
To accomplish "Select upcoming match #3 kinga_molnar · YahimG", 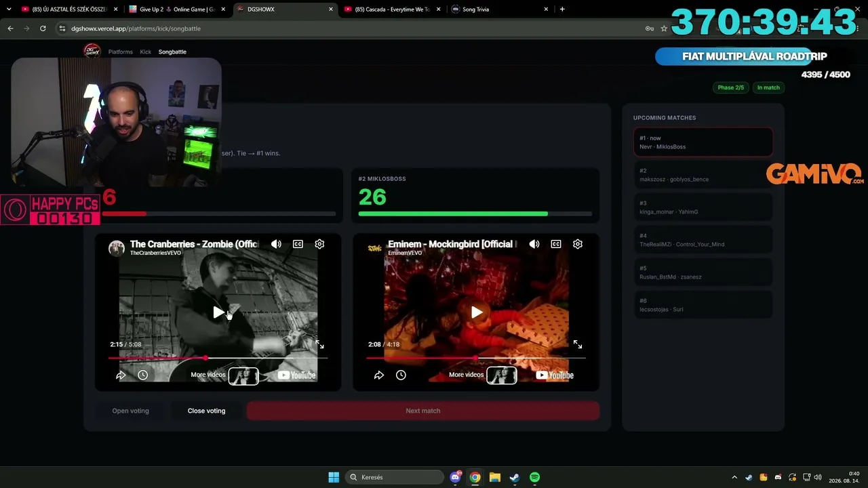I will [703, 207].
